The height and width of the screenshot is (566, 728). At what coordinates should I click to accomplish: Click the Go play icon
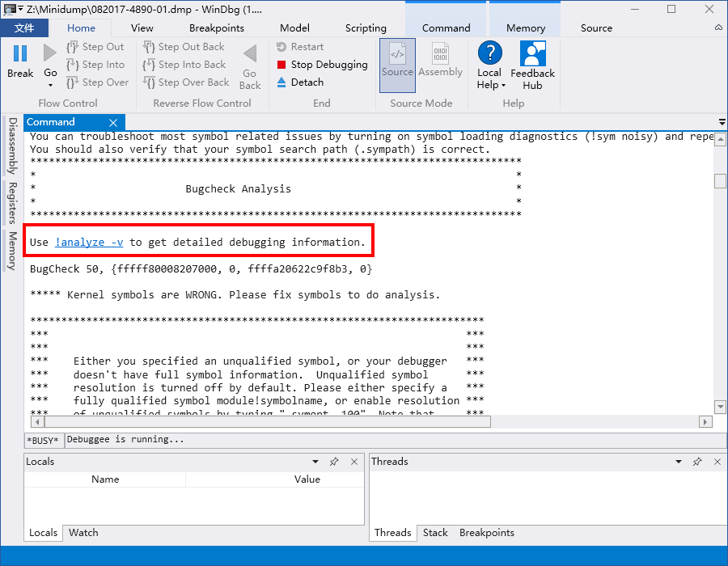50,53
